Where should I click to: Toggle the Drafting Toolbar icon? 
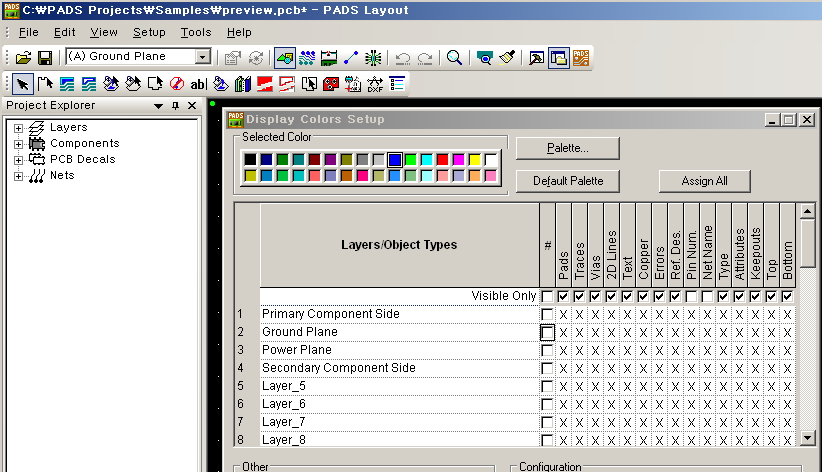pos(285,58)
